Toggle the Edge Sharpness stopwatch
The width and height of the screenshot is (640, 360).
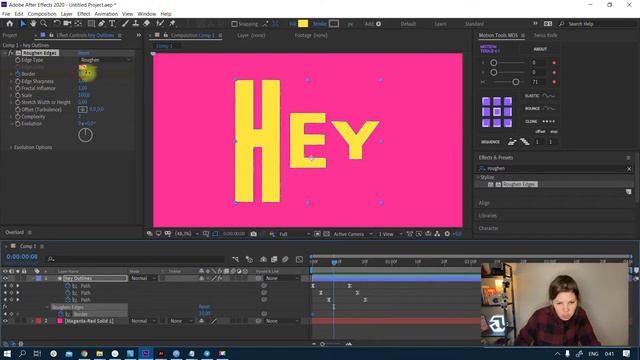click(x=18, y=81)
